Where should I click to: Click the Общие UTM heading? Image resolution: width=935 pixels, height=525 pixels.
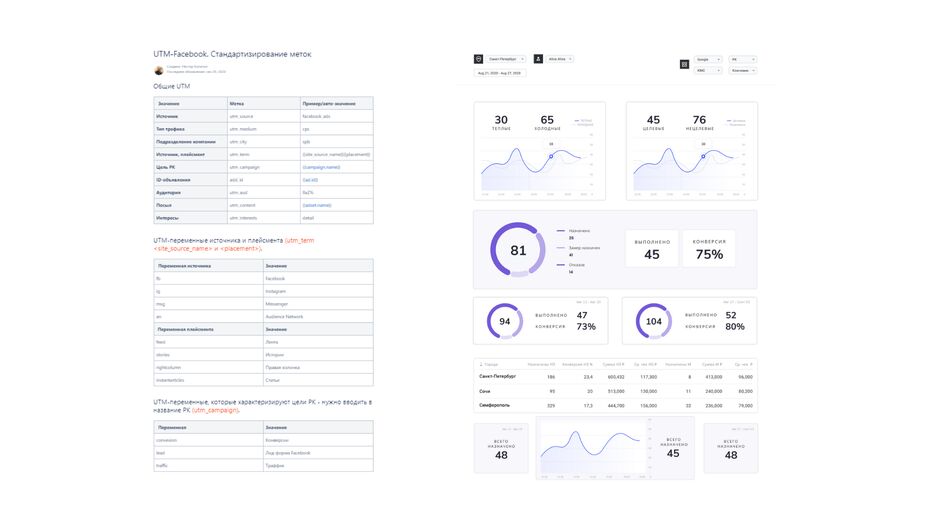(172, 86)
